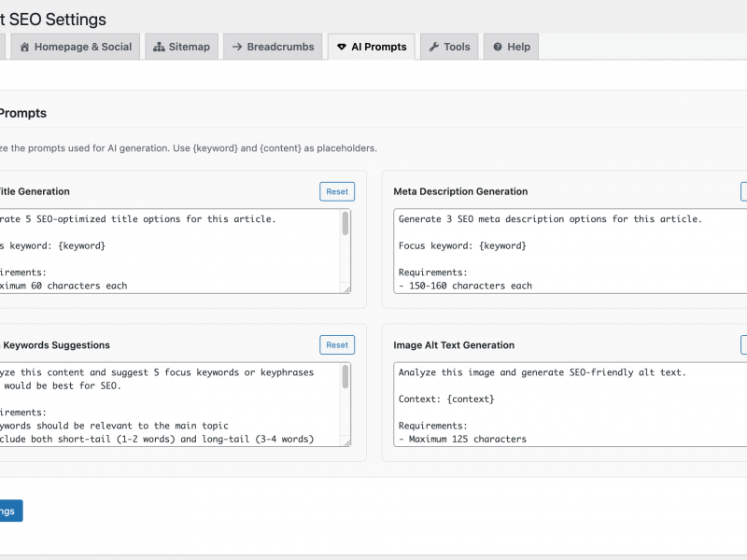Click inside the Meta Description Generation textarea
Viewport: 747px width, 560px height.
pyautogui.click(x=560, y=252)
